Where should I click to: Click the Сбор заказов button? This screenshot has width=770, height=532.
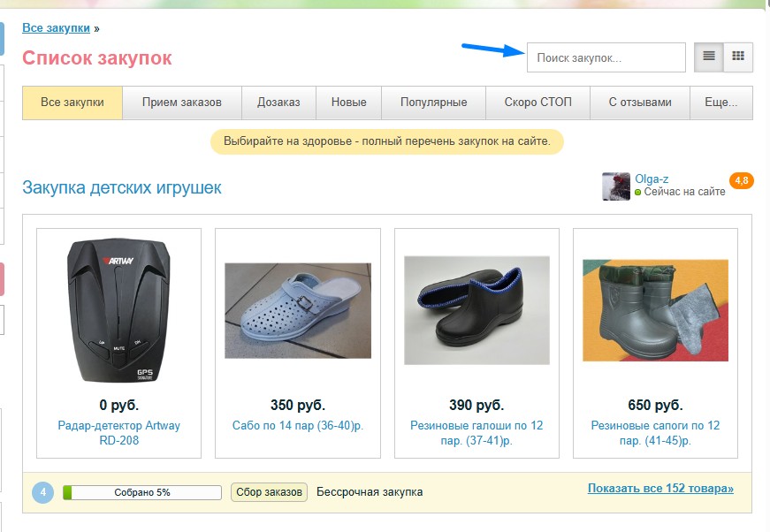tap(270, 492)
